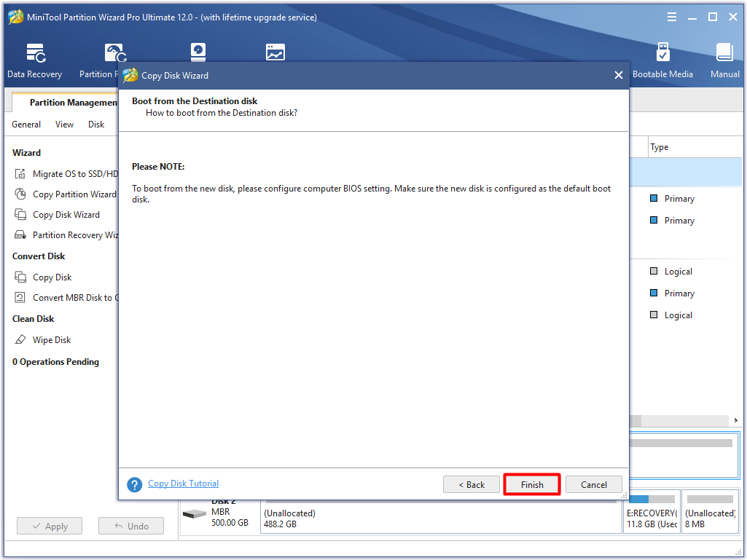Click the Type column header
Image resolution: width=747 pixels, height=560 pixels.
click(x=660, y=147)
